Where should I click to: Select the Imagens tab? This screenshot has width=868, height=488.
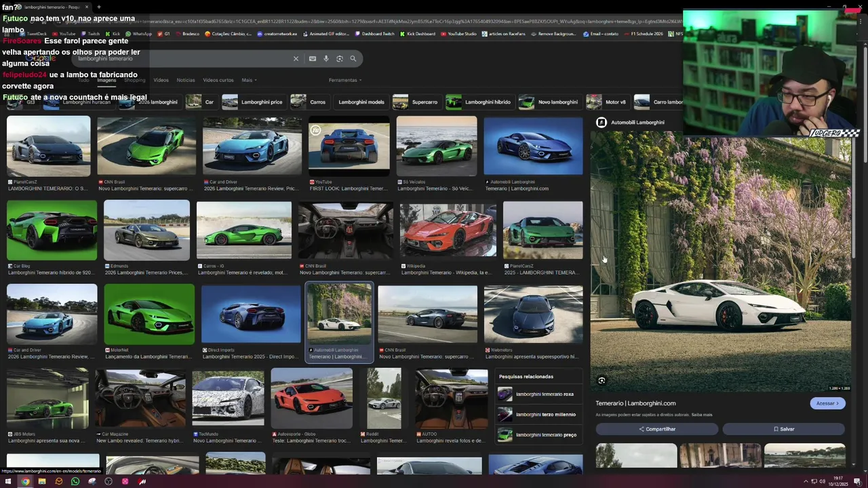point(106,80)
